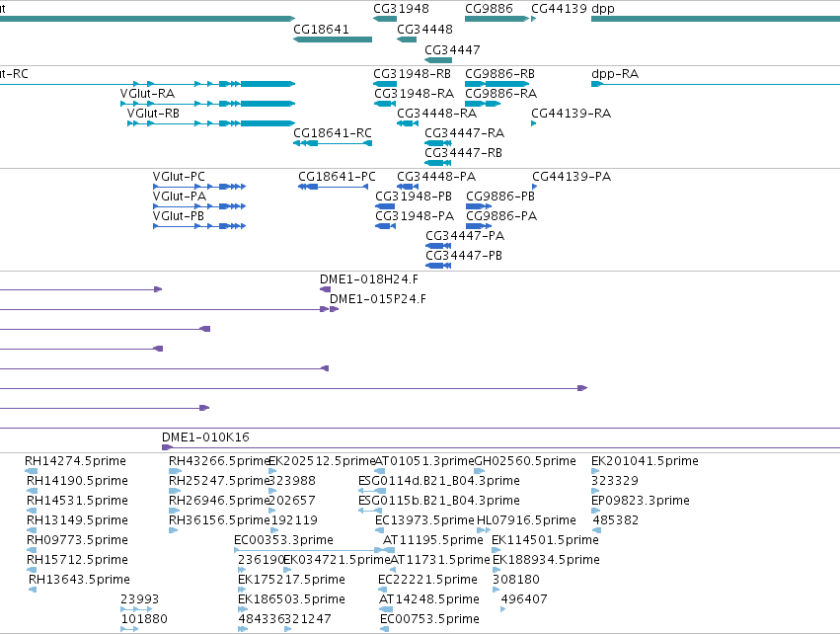
Task: Click the CG9886-RA transcript label
Action: point(500,94)
